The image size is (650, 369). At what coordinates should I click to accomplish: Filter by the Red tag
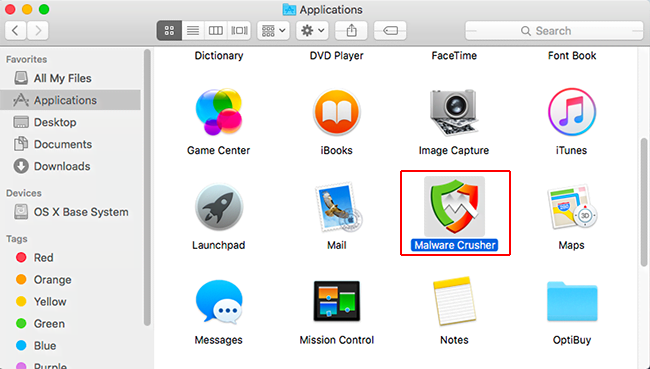coord(70,257)
